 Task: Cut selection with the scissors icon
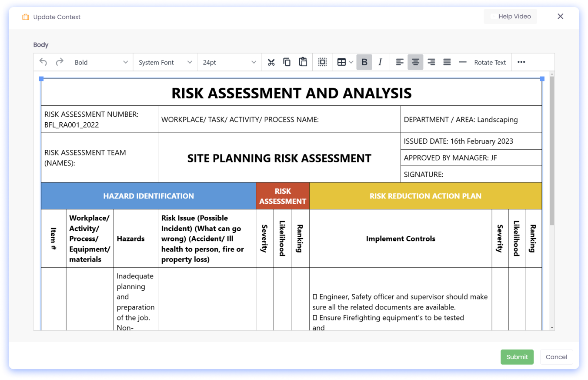pos(271,62)
